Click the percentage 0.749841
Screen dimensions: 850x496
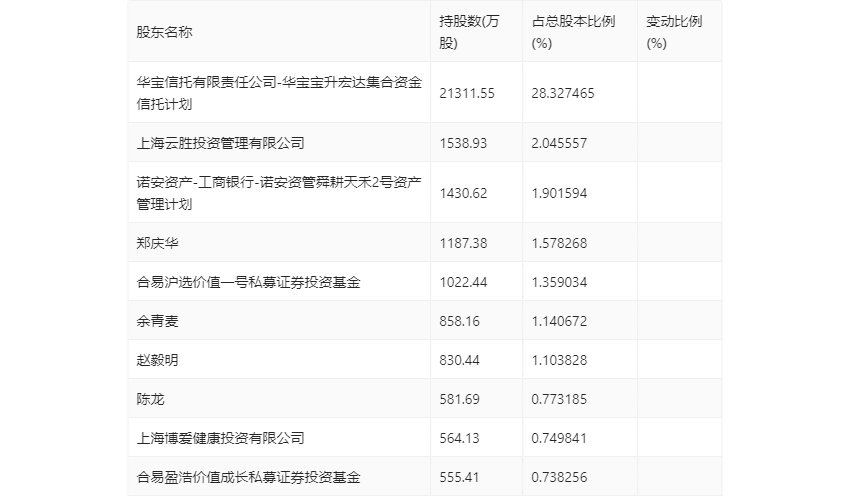pyautogui.click(x=559, y=438)
